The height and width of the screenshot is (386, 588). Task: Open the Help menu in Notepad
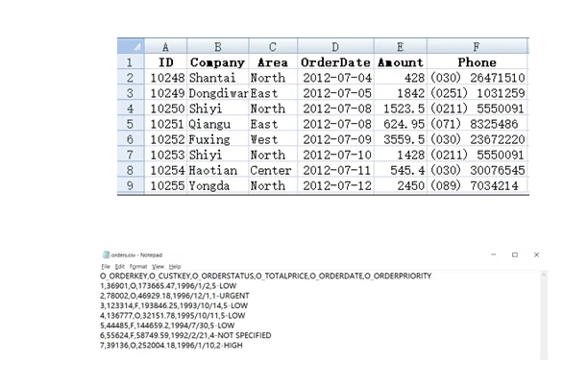pyautogui.click(x=175, y=266)
